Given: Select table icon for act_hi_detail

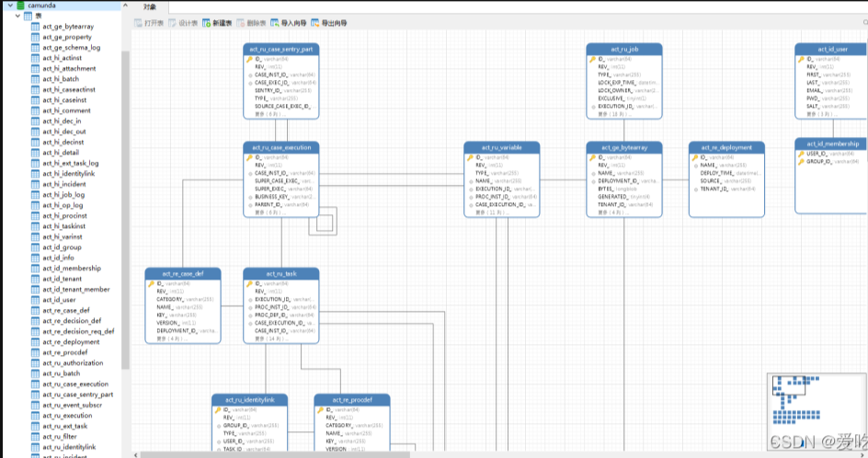Looking at the screenshot, I should pyautogui.click(x=36, y=153).
